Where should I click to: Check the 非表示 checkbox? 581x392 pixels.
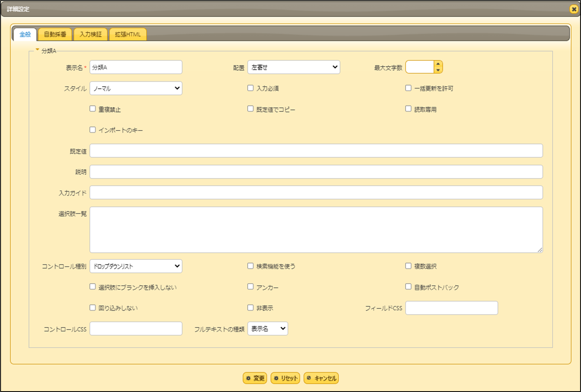point(250,307)
